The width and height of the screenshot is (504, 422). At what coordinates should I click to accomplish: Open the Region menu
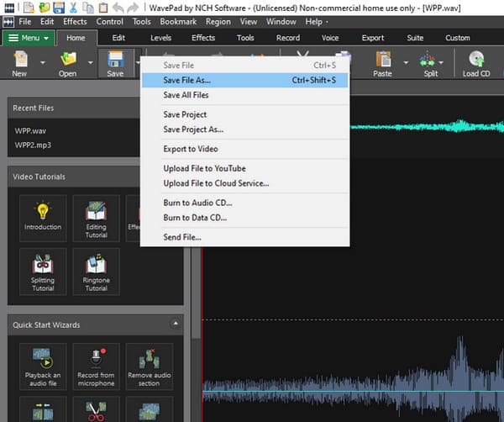tap(218, 22)
